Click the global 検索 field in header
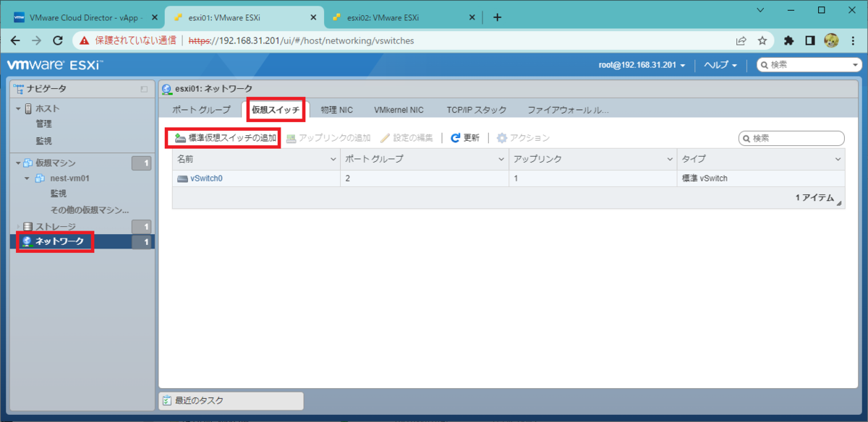Image resolution: width=868 pixels, height=422 pixels. tap(810, 65)
